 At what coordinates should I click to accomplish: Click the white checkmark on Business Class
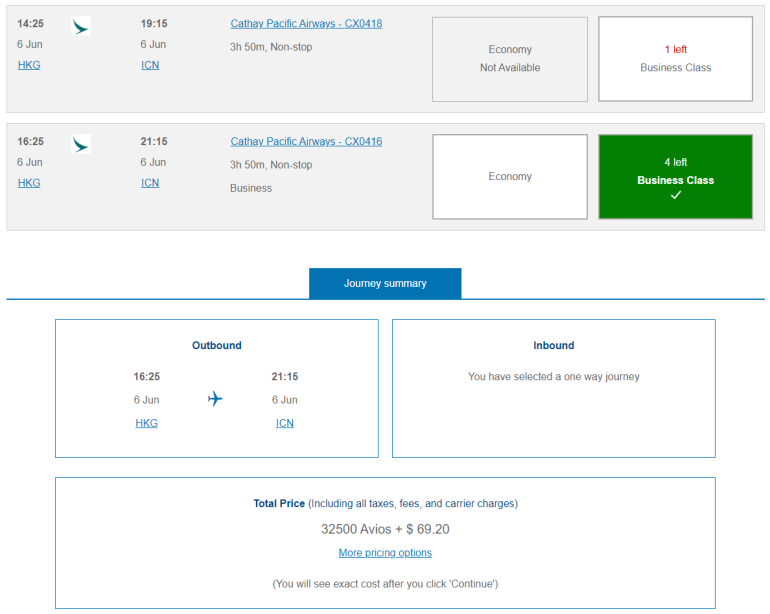(x=676, y=196)
